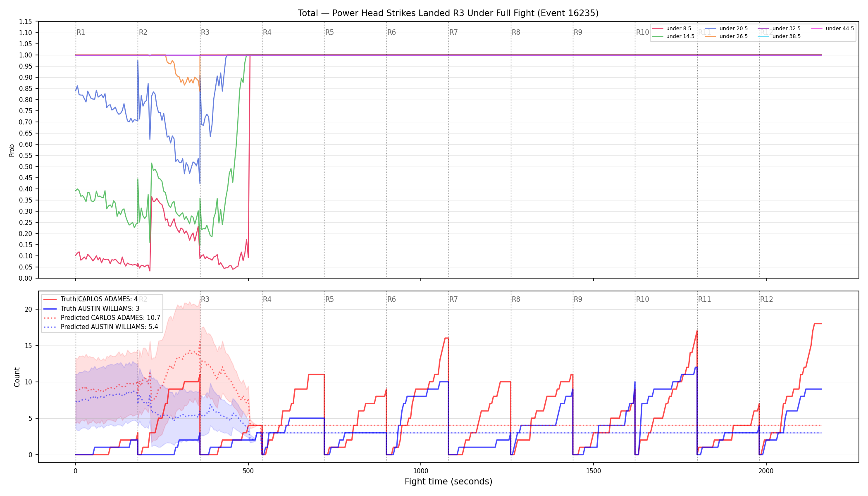
Task: Click the R12 round marker in count chart
Action: point(767,299)
